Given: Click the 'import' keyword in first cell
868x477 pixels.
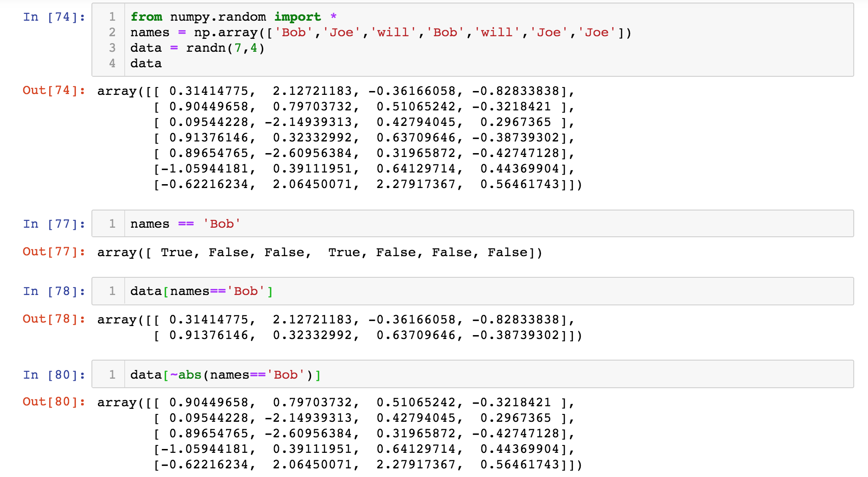Looking at the screenshot, I should click(297, 17).
